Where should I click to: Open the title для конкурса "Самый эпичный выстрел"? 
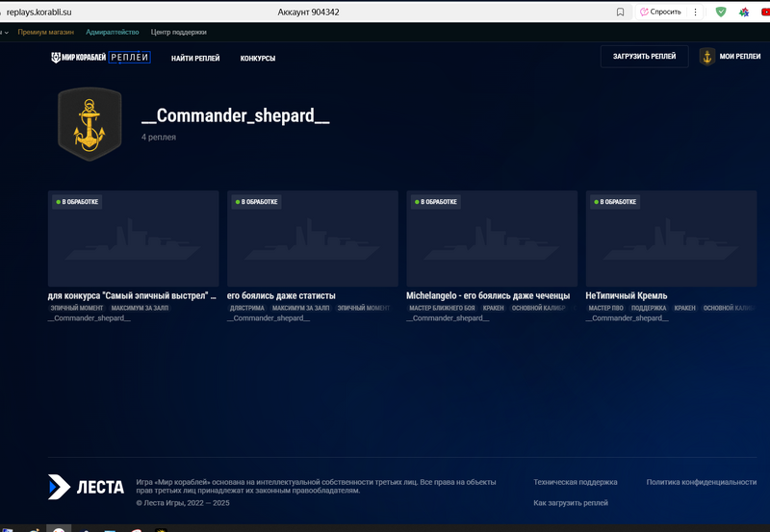point(132,295)
